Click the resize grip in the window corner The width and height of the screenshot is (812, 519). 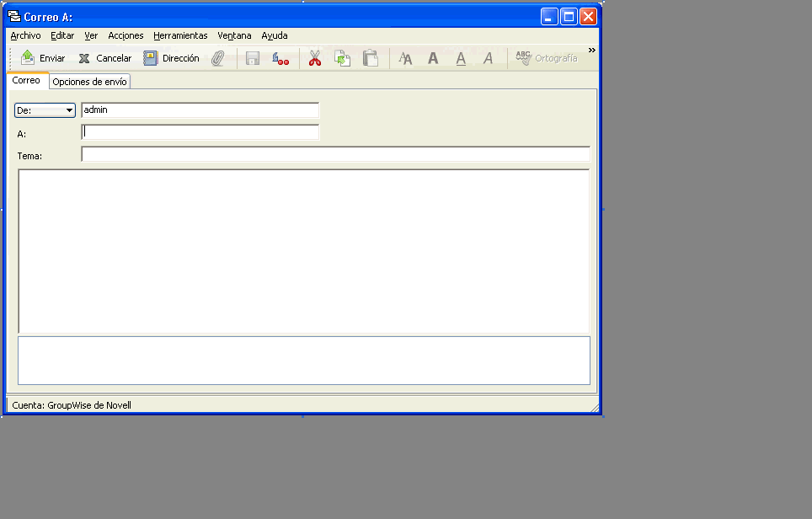pos(595,408)
